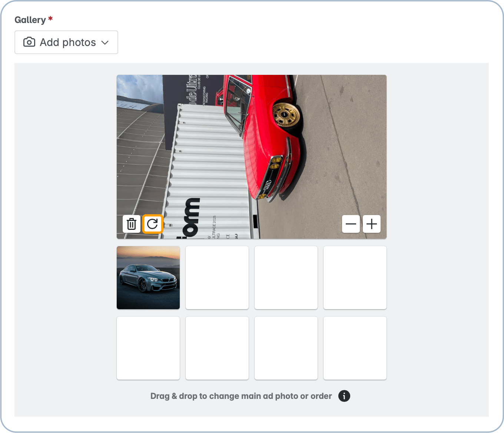Click the red required asterisk beside Gallery
504x433 pixels.
click(x=50, y=19)
